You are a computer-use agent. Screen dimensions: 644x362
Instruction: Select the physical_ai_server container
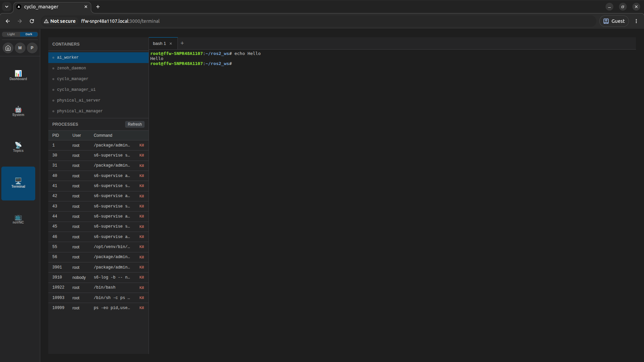pyautogui.click(x=98, y=100)
